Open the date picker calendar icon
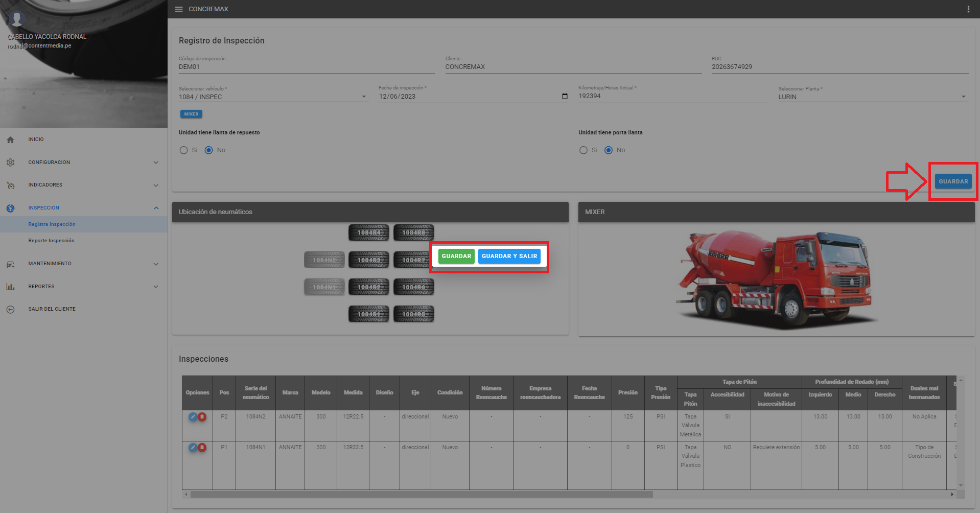980x513 pixels. click(x=565, y=97)
